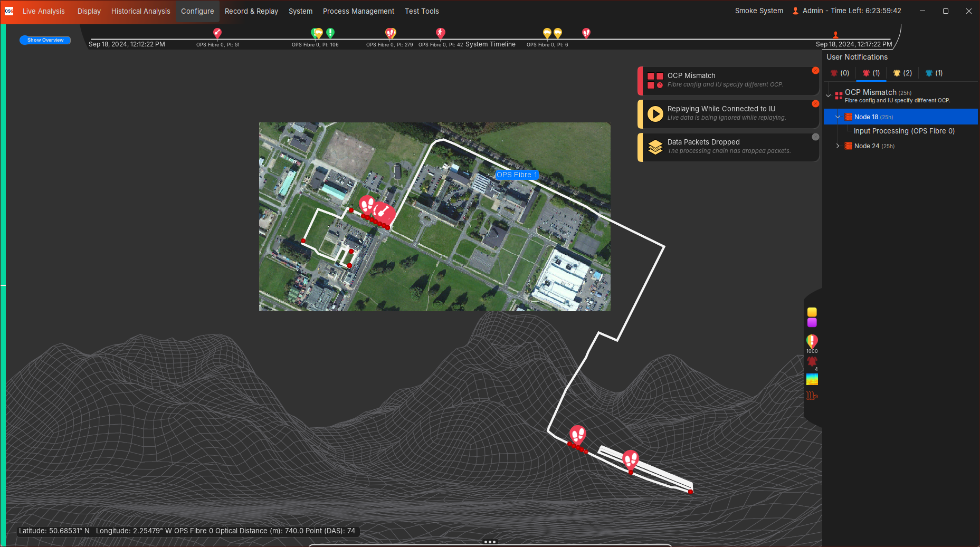This screenshot has width=980, height=547.
Task: Click the purple square swatch in side toolbar
Action: (812, 322)
